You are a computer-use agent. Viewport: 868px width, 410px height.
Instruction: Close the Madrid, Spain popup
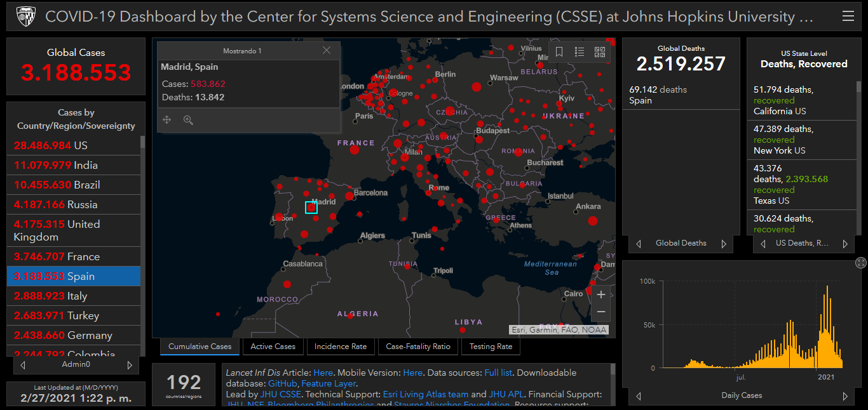pyautogui.click(x=327, y=51)
